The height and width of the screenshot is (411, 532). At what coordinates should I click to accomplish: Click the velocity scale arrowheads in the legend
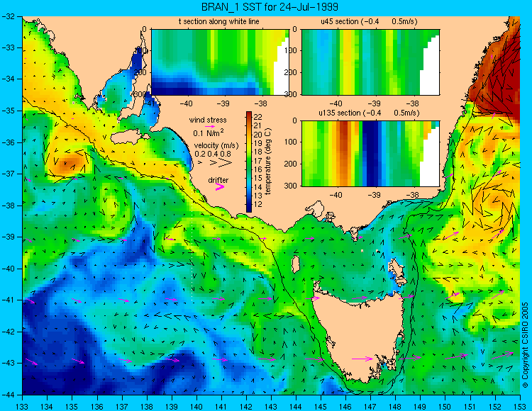[216, 163]
